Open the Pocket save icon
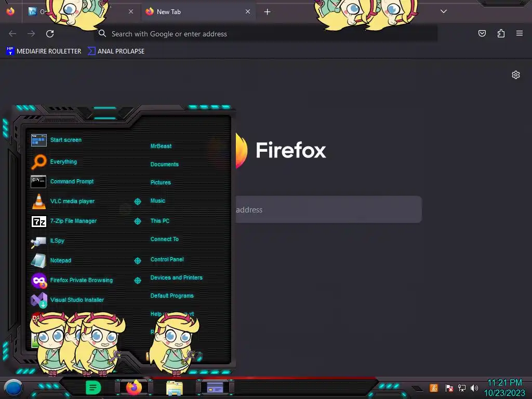The width and height of the screenshot is (532, 399). pyautogui.click(x=482, y=33)
